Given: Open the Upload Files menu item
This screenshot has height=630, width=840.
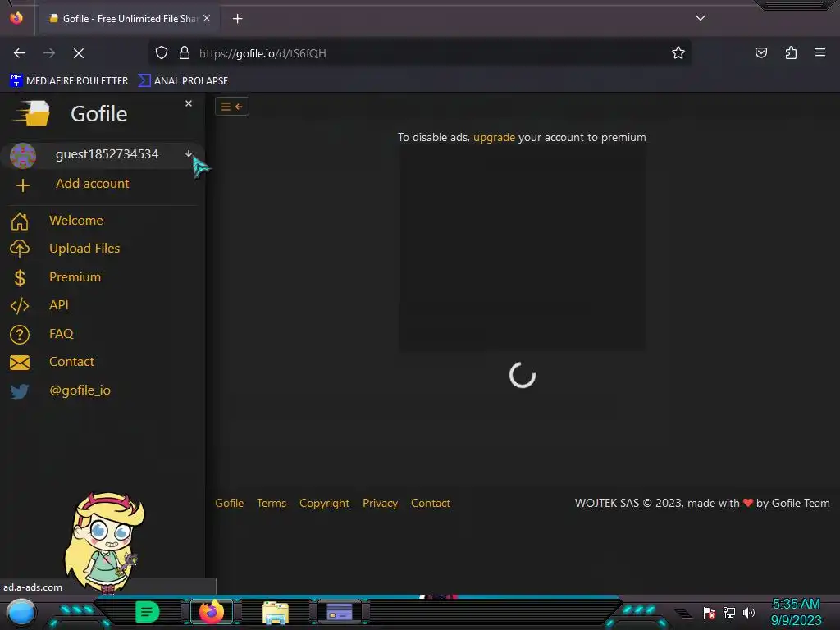Looking at the screenshot, I should pyautogui.click(x=84, y=248).
